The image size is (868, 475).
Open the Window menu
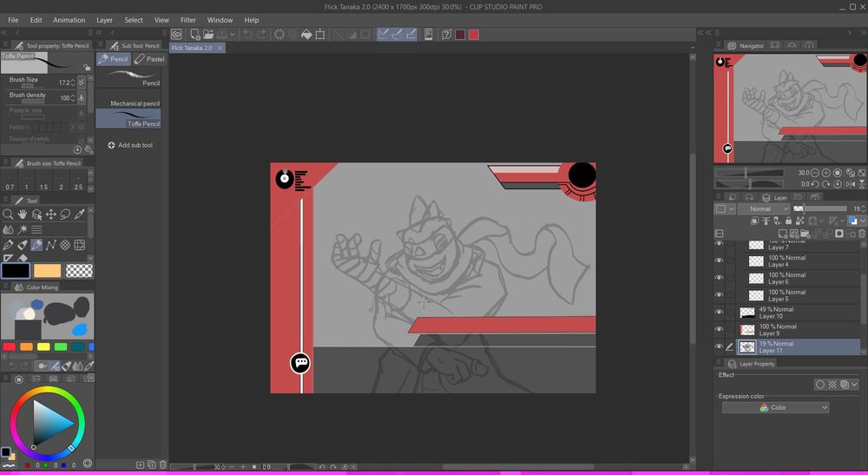(220, 20)
